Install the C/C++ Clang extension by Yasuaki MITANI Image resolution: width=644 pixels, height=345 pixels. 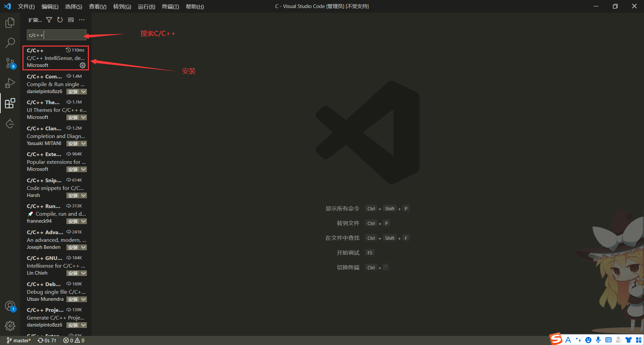[x=73, y=144]
